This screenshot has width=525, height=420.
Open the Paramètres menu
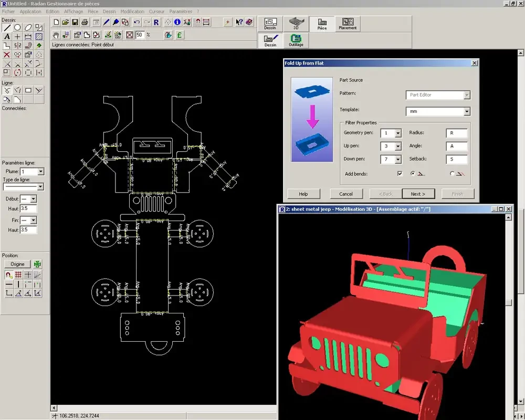181,12
